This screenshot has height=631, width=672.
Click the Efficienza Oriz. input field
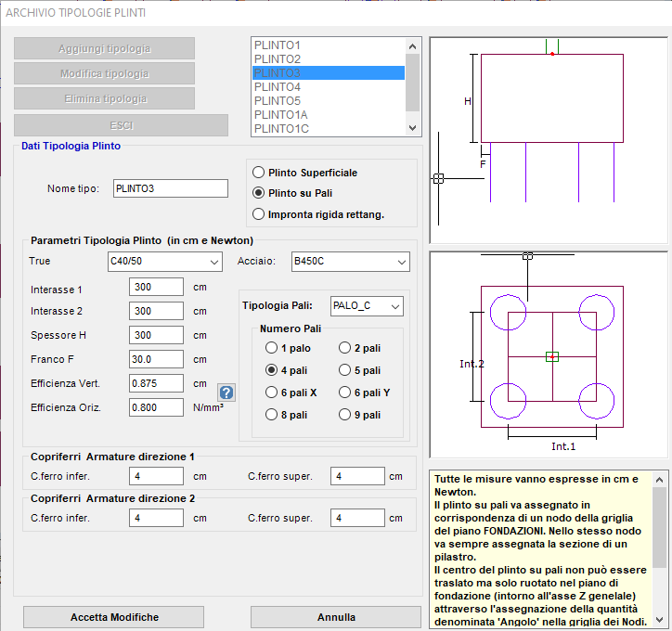pyautogui.click(x=157, y=407)
